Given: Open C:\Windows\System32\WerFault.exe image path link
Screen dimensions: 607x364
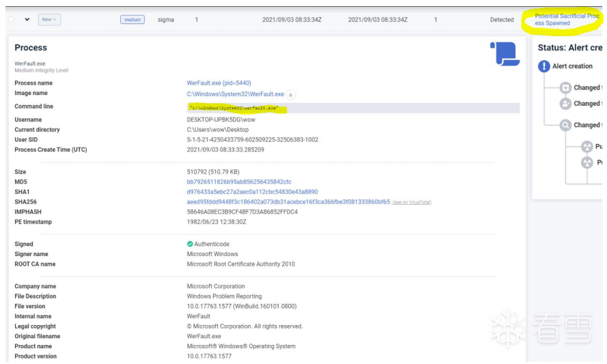Looking at the screenshot, I should (x=236, y=94).
